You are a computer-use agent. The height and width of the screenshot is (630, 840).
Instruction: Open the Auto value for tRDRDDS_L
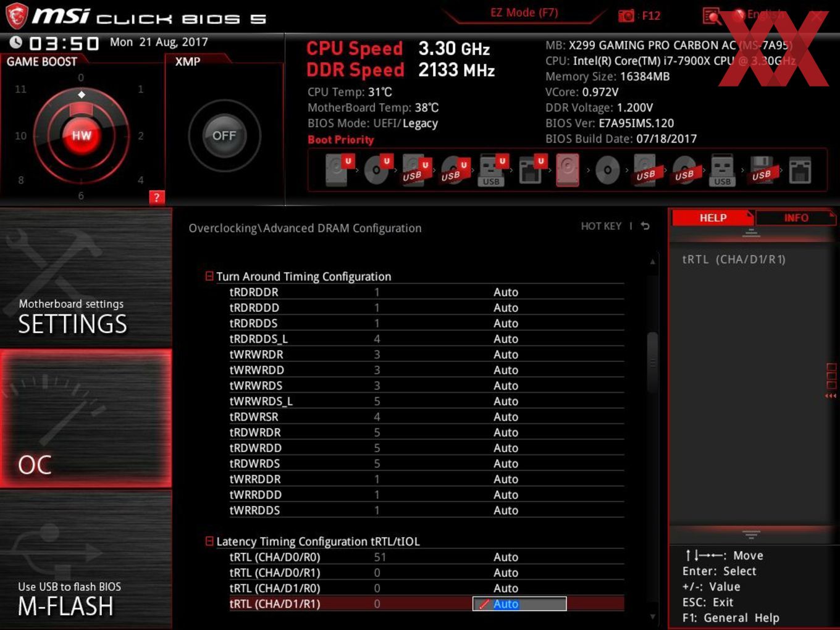(506, 339)
